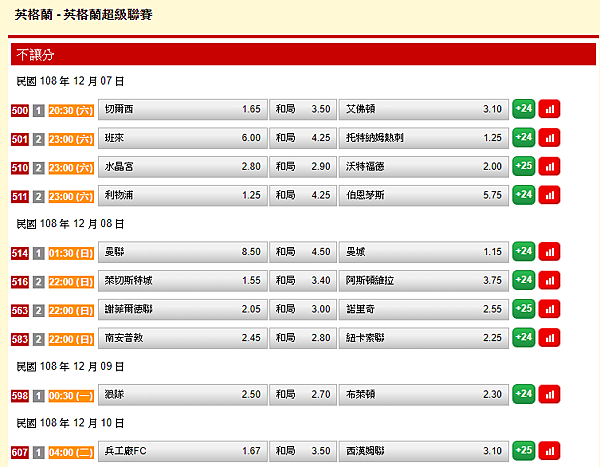Expand +24 more bets for match 511

[x=523, y=195]
